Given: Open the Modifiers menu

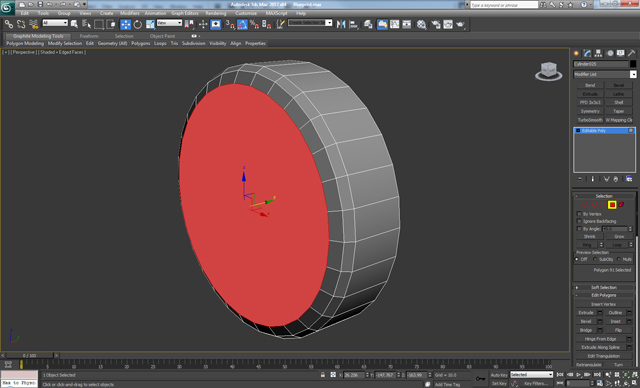Looking at the screenshot, I should [x=130, y=13].
